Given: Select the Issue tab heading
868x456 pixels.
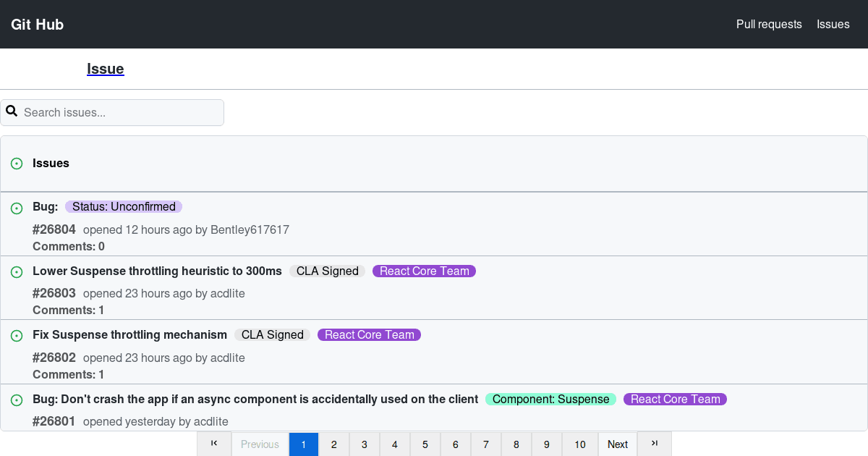Looking at the screenshot, I should [x=106, y=69].
